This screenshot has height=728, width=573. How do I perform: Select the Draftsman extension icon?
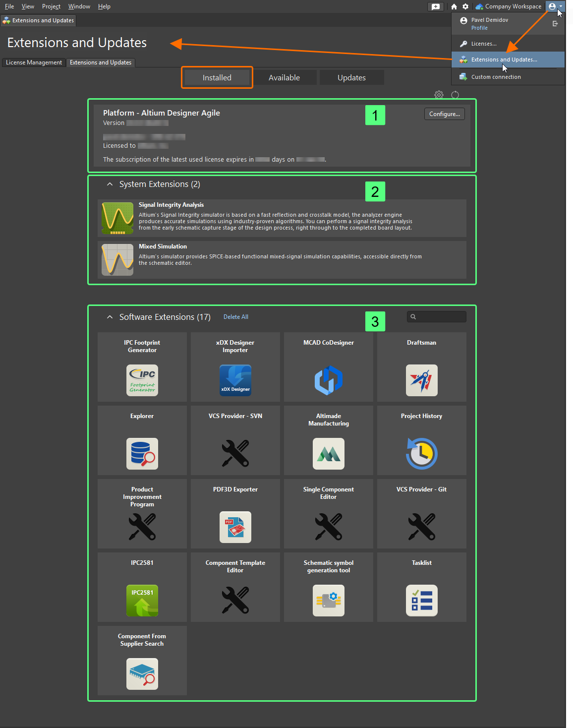[421, 380]
